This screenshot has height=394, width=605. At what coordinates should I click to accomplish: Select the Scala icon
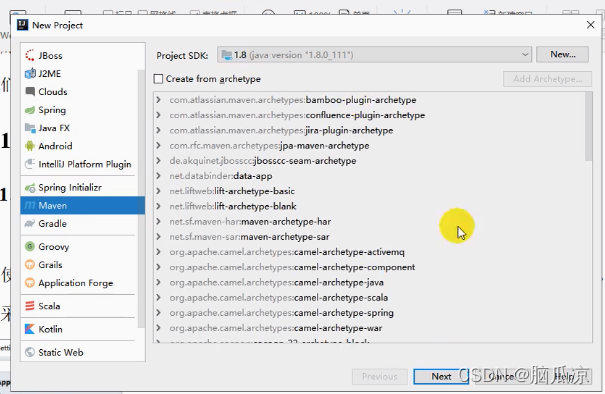click(x=30, y=306)
